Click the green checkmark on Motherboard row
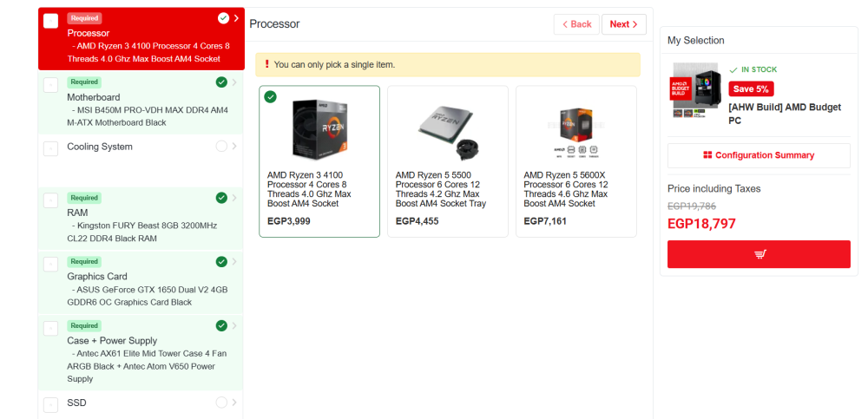Image resolution: width=868 pixels, height=419 pixels. [221, 82]
